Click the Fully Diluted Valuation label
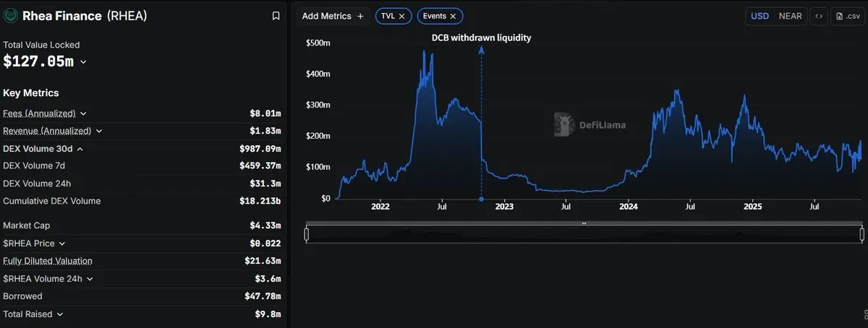This screenshot has width=868, height=328. (48, 261)
